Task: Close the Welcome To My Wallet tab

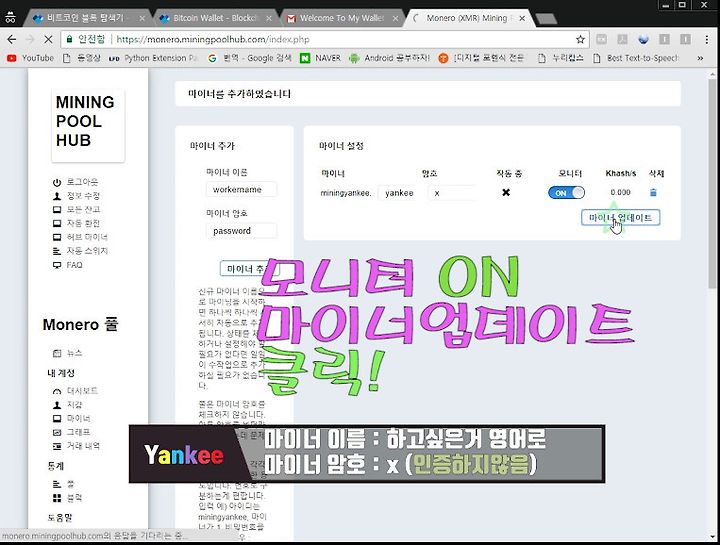Action: pyautogui.click(x=395, y=18)
